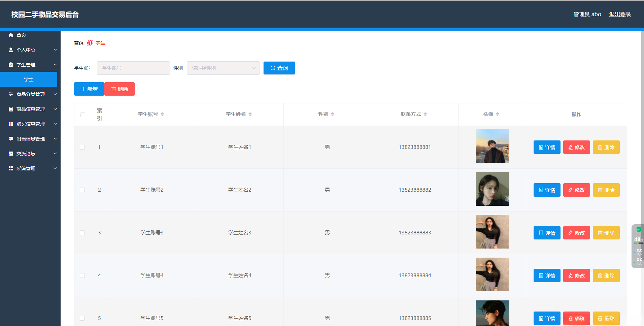Click the 商品分类管理 icon in sidebar

click(10, 94)
